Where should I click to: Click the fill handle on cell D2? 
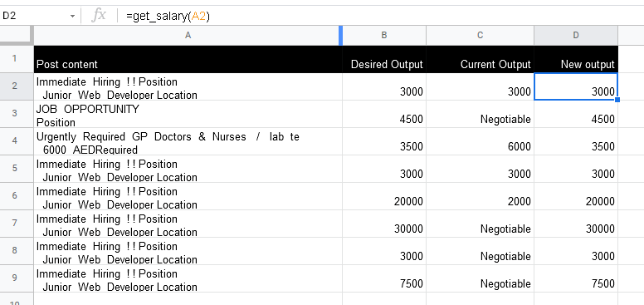point(617,100)
